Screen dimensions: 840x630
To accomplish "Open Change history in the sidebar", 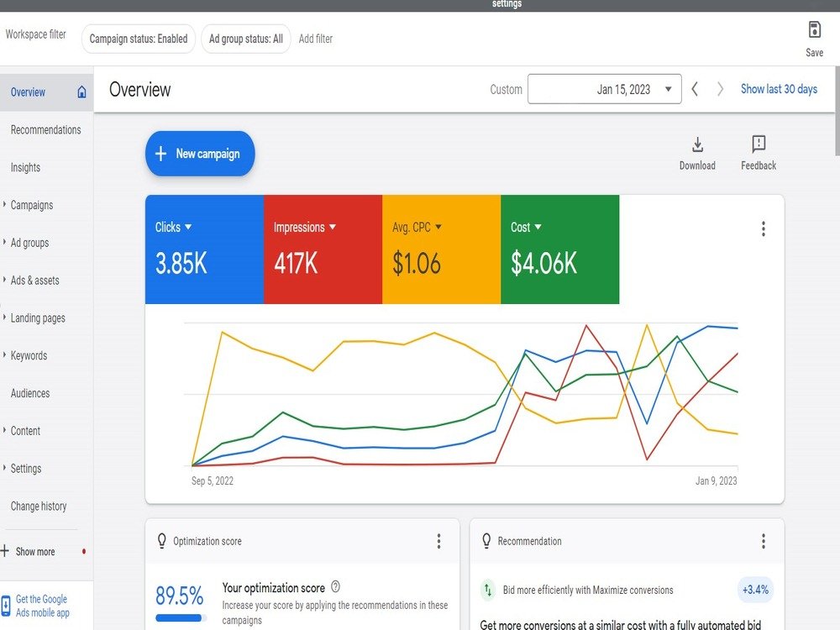I will click(39, 506).
